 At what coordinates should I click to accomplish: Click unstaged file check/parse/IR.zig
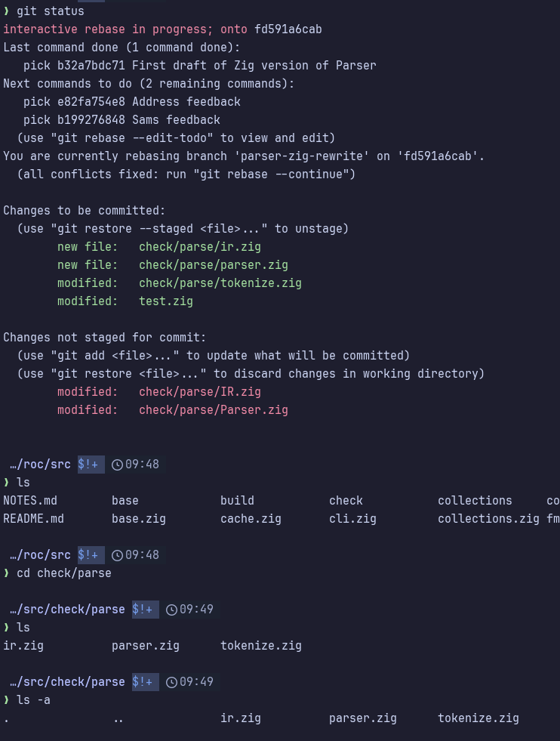pos(200,392)
